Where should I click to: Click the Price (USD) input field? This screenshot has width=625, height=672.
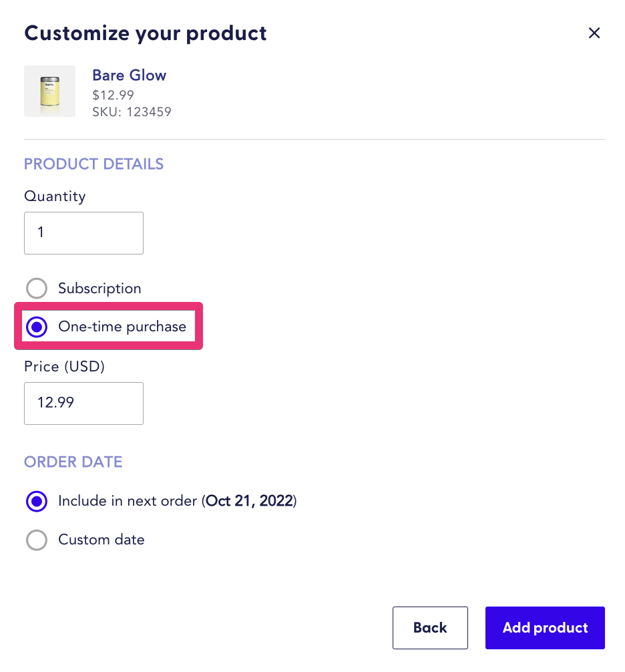click(x=83, y=403)
